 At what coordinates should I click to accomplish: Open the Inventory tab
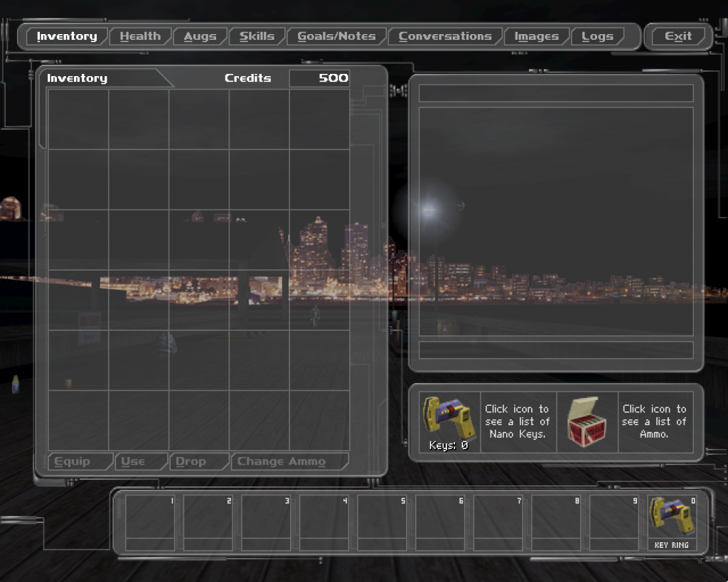click(x=67, y=36)
